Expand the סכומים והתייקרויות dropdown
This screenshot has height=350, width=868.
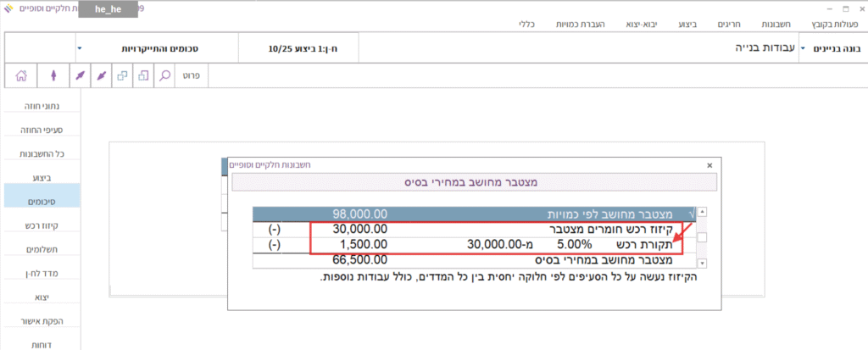[x=79, y=48]
